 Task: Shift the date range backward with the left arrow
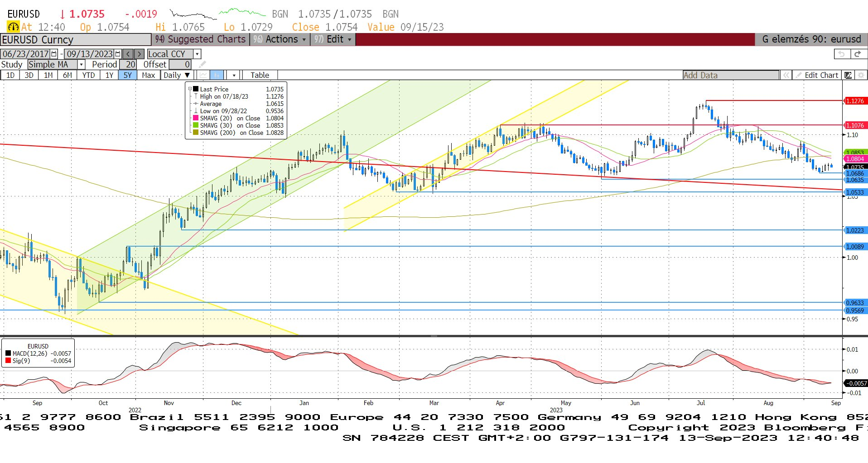[x=128, y=54]
